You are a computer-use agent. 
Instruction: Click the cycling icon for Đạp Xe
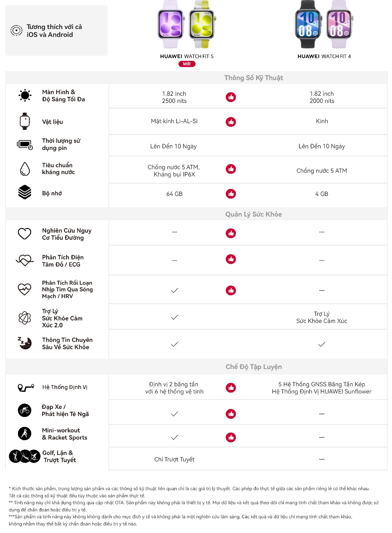(x=24, y=410)
